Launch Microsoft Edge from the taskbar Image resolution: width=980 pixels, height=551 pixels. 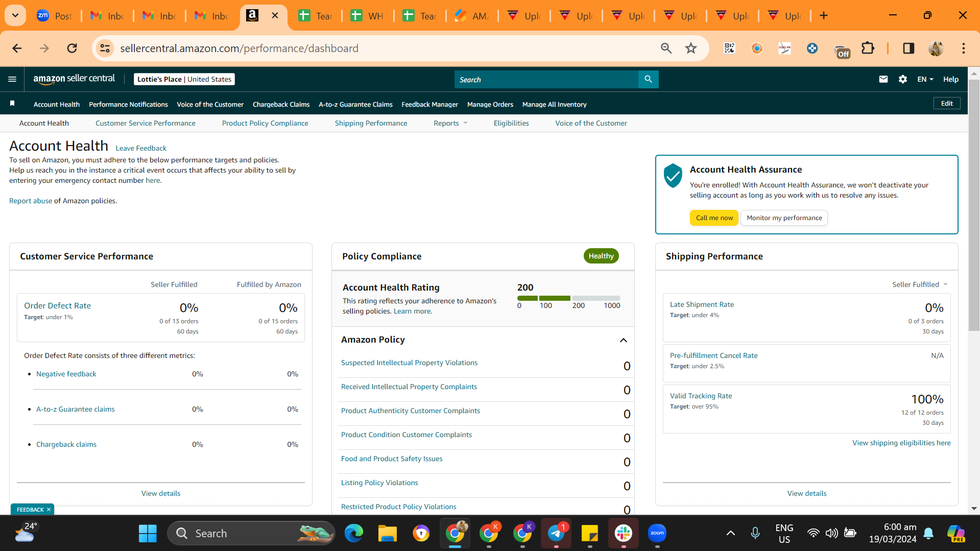pyautogui.click(x=353, y=533)
